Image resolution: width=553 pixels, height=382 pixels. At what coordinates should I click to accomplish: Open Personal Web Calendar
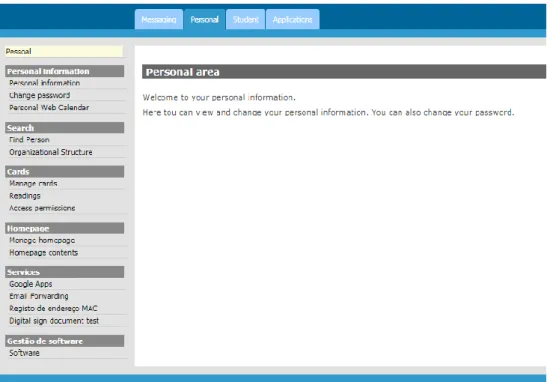(49, 107)
